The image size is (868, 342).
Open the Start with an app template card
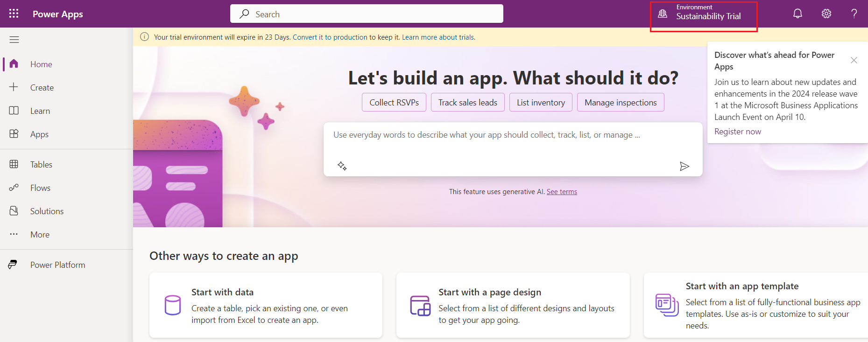click(755, 305)
